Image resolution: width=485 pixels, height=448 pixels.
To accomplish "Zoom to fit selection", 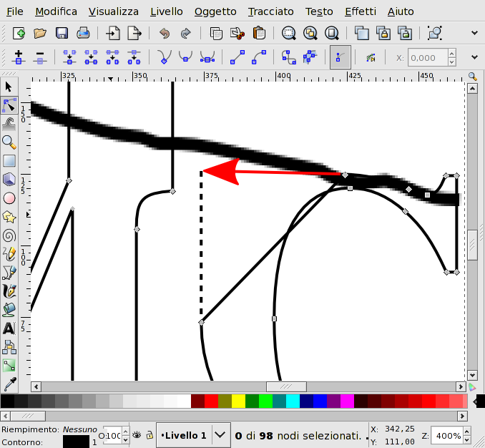I will 288,33.
